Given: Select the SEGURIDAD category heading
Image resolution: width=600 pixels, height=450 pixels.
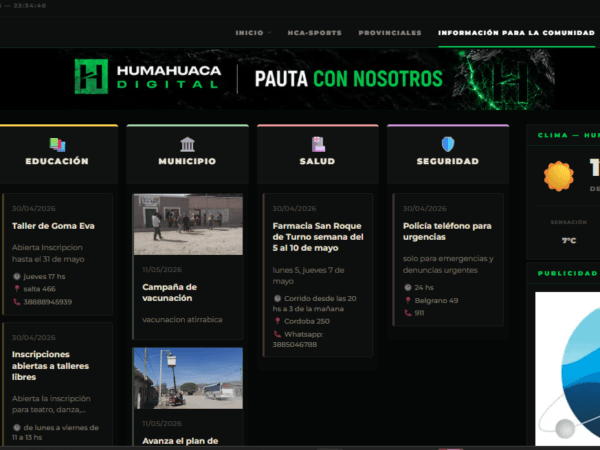Looking at the screenshot, I should point(448,161).
